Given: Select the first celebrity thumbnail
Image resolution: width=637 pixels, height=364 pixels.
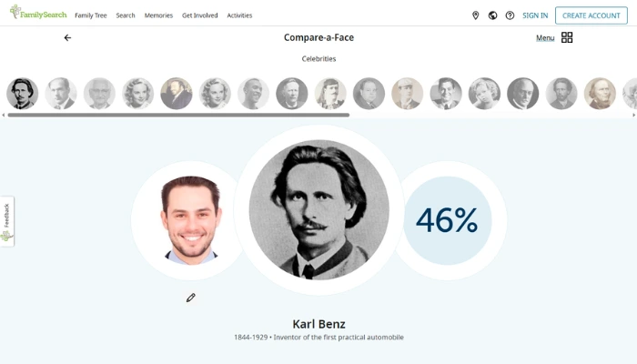Looking at the screenshot, I should 22,93.
